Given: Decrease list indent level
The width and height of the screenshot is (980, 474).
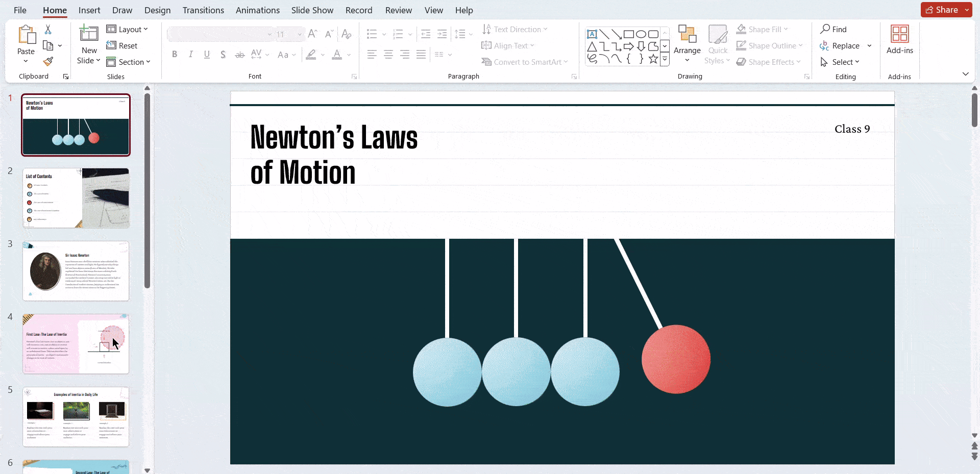Looking at the screenshot, I should [x=426, y=34].
